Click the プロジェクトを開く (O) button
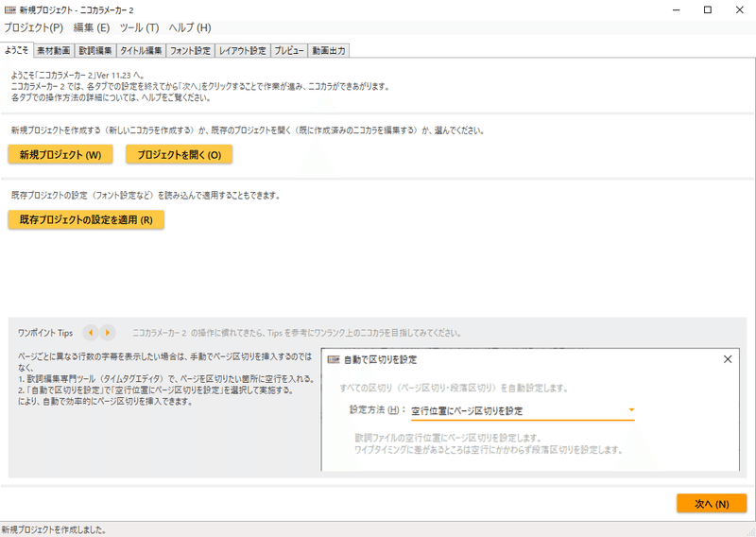 click(179, 154)
